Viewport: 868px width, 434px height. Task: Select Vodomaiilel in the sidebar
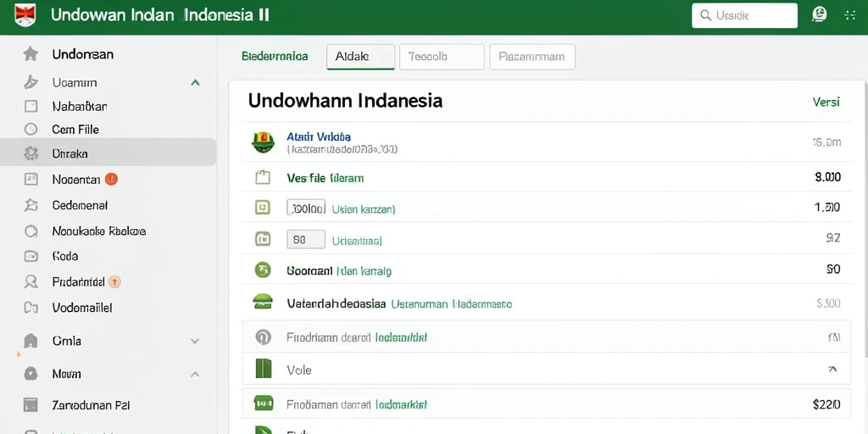coord(82,308)
